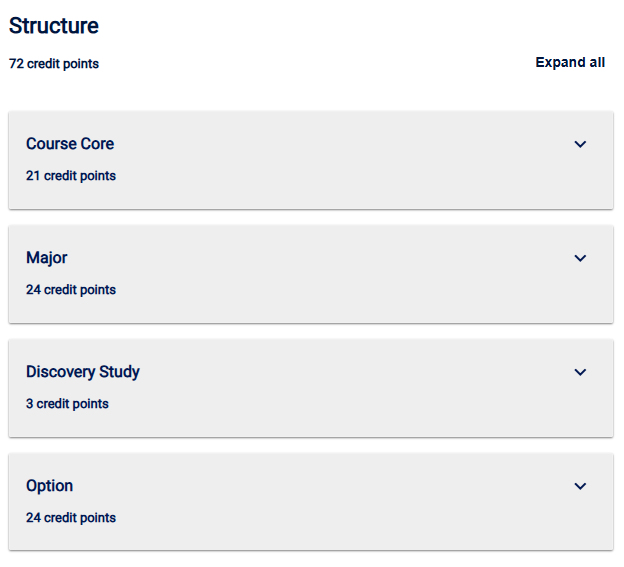Click Expand all to show every section
The image size is (624, 567).
click(x=570, y=62)
